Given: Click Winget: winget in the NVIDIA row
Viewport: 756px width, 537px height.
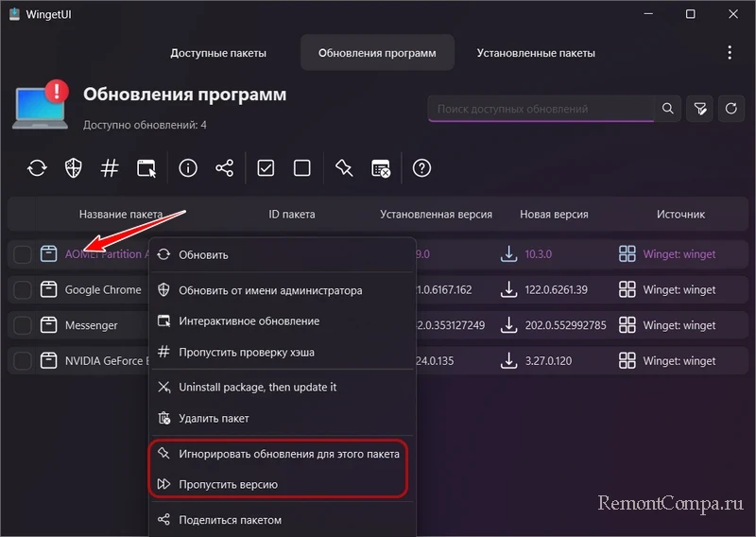Looking at the screenshot, I should pos(679,361).
